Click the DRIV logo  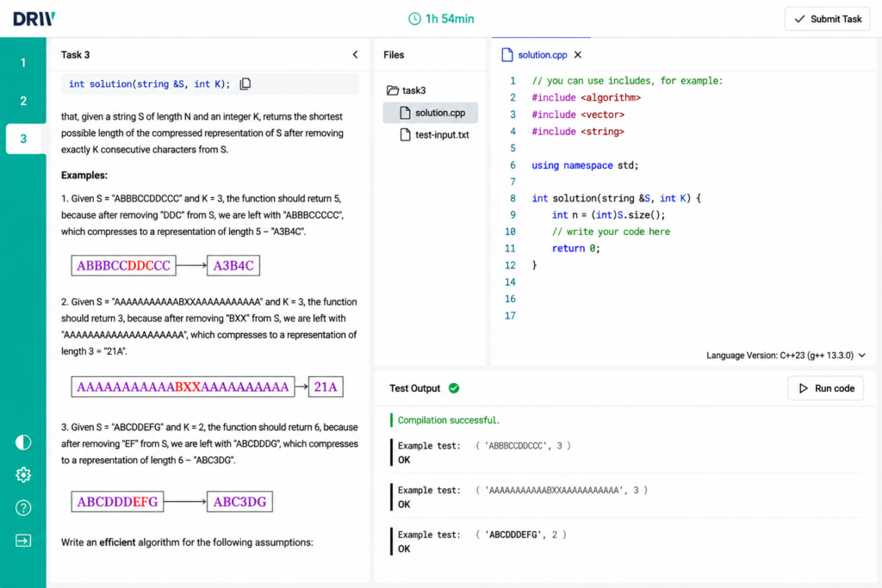click(x=34, y=19)
